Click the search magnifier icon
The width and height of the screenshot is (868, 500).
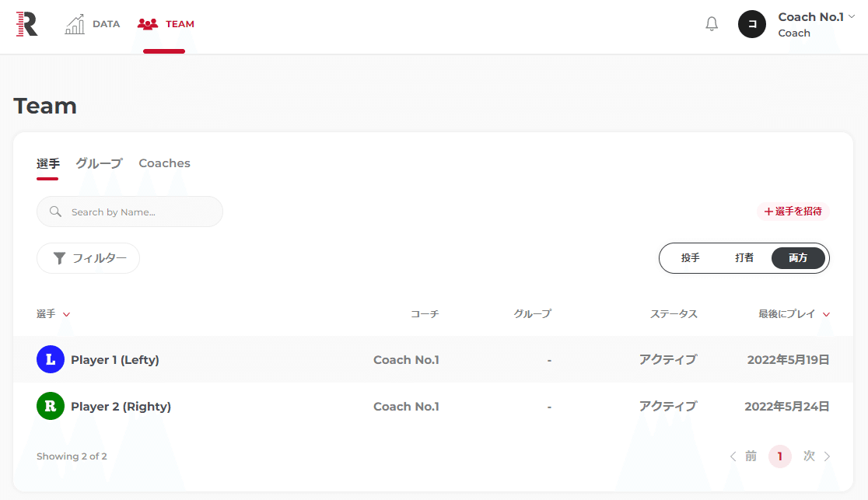pos(54,211)
